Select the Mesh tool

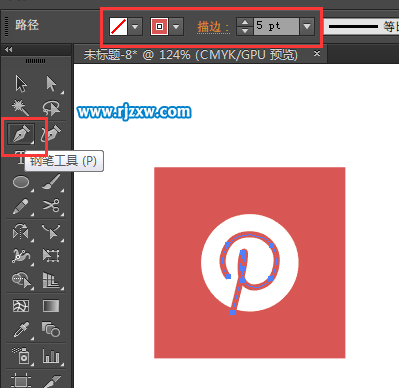tap(21, 306)
